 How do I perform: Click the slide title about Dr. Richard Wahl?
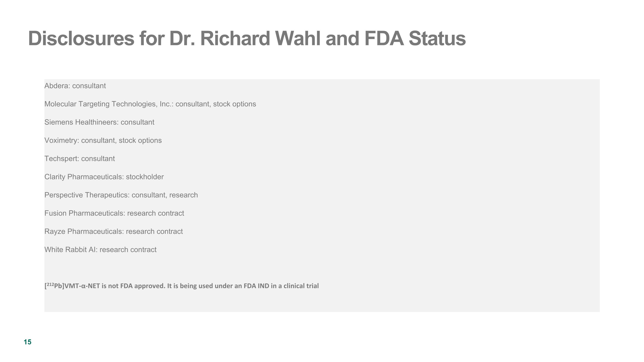247,38
